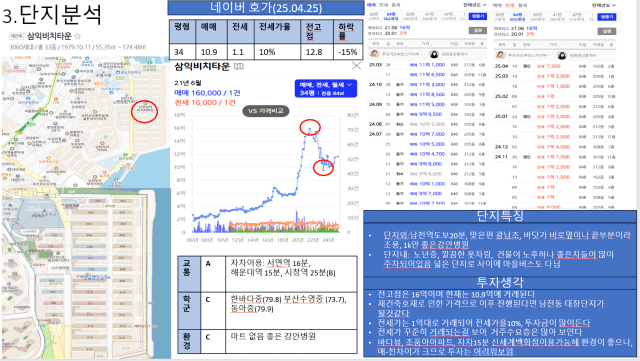Click the 교통 row in the rating table

pyautogui.click(x=267, y=274)
